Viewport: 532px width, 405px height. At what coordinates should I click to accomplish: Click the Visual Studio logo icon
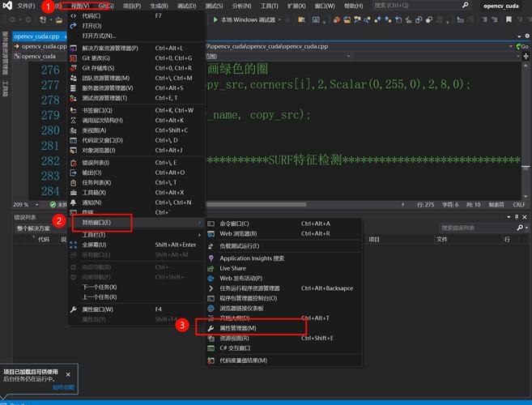click(x=7, y=5)
